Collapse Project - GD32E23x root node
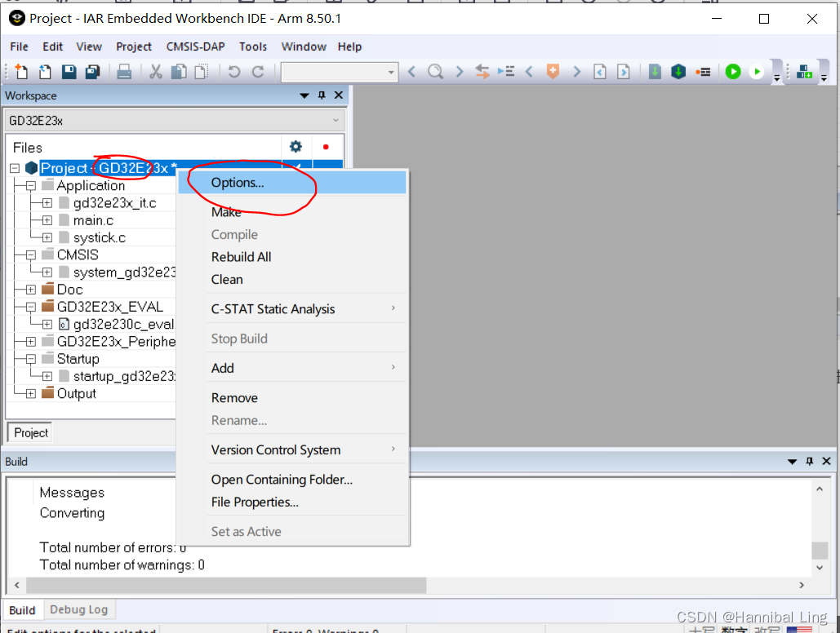The image size is (840, 633). coord(15,168)
